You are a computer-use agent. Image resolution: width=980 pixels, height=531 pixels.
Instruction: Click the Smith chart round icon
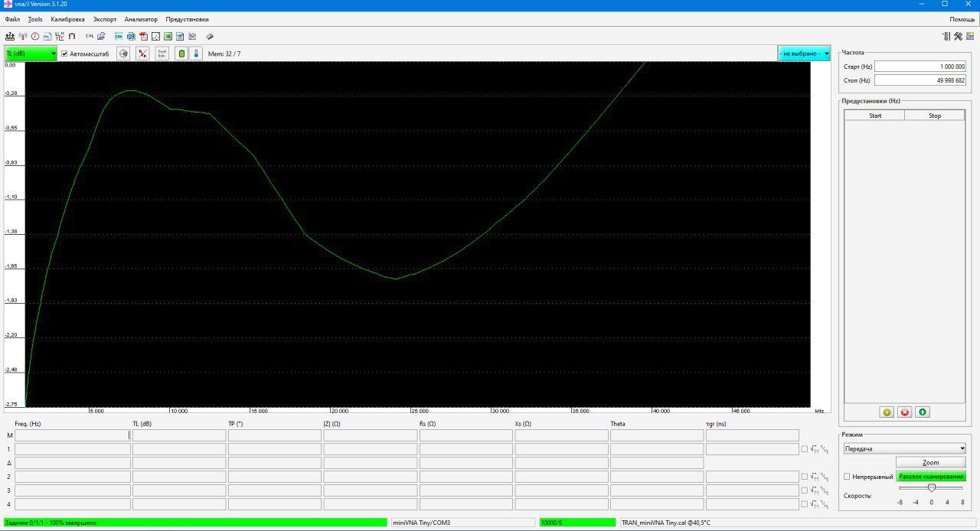click(x=123, y=54)
